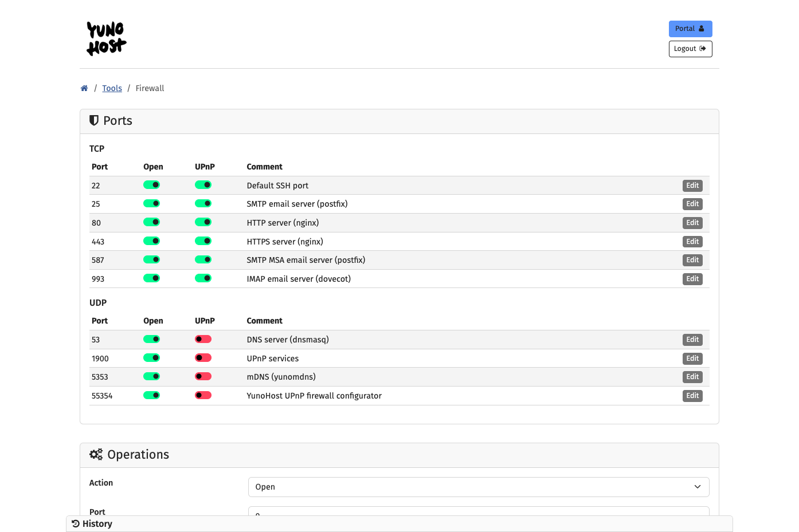Edit the Default SSH port row
Image resolution: width=799 pixels, height=532 pixels.
(x=692, y=186)
